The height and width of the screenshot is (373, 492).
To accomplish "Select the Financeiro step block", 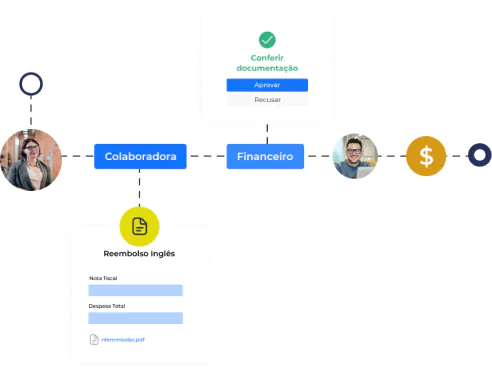I will (265, 156).
